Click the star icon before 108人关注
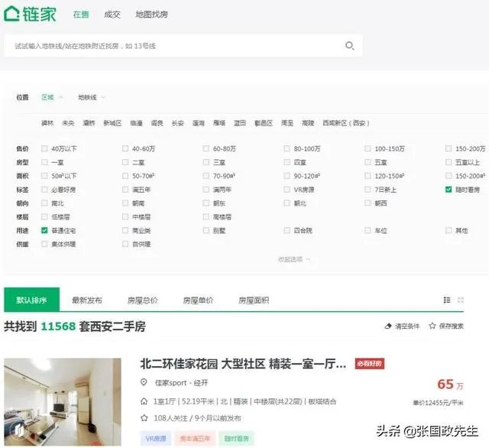The width and height of the screenshot is (489, 448). [144, 417]
